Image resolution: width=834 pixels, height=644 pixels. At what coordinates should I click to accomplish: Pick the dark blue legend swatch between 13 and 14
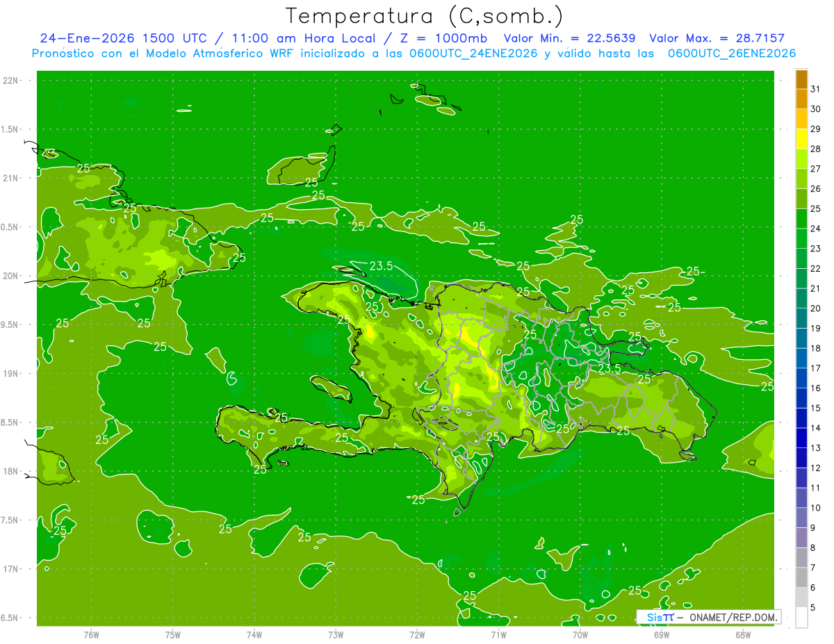(x=801, y=438)
